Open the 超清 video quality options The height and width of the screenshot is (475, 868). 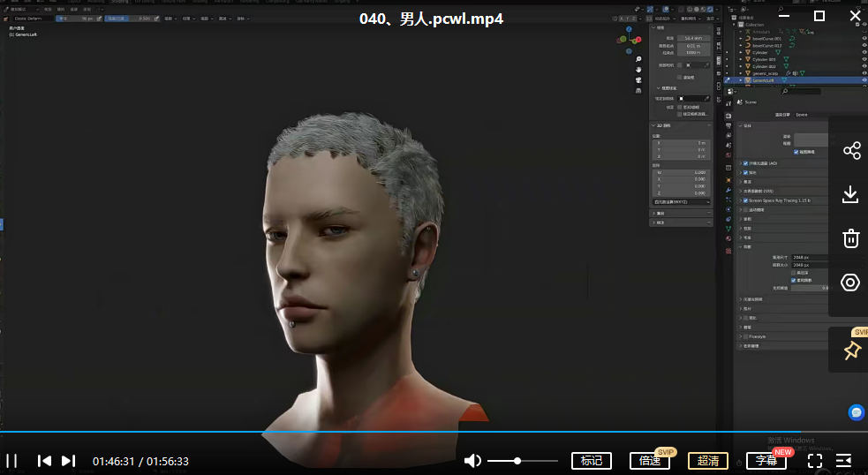[x=707, y=461]
